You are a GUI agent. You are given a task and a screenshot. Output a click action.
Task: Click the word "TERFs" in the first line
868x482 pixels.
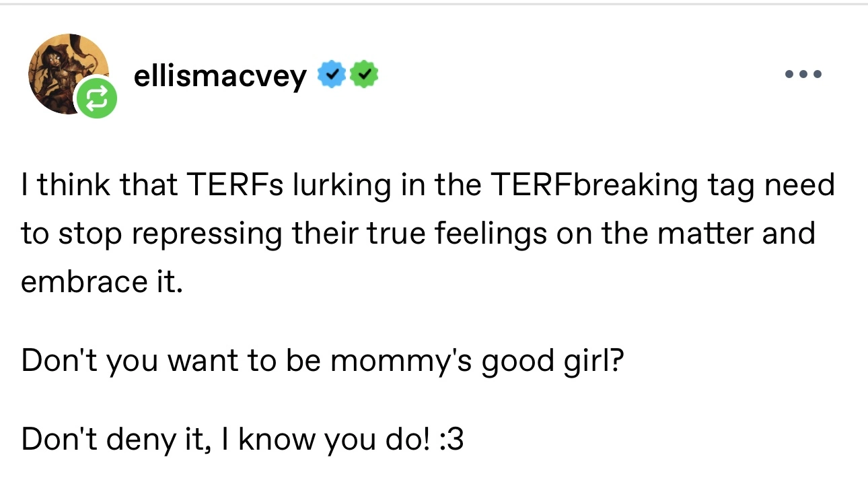(227, 184)
